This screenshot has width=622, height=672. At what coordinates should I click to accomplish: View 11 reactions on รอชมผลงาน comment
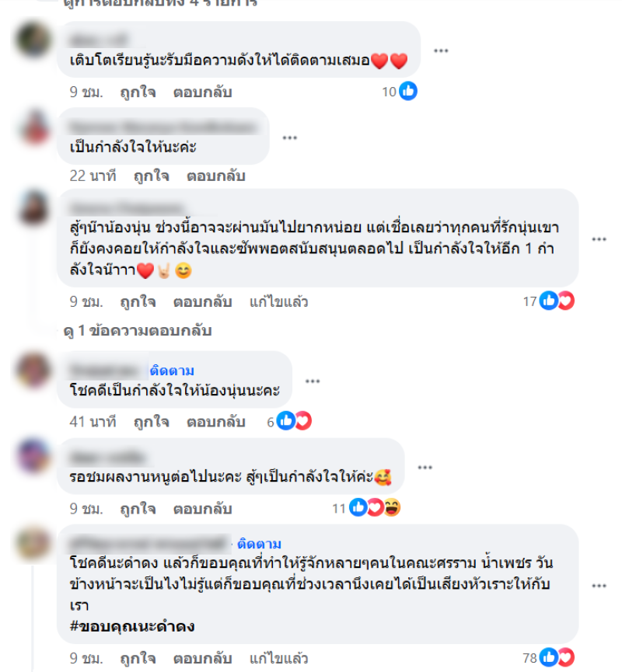coord(366,508)
